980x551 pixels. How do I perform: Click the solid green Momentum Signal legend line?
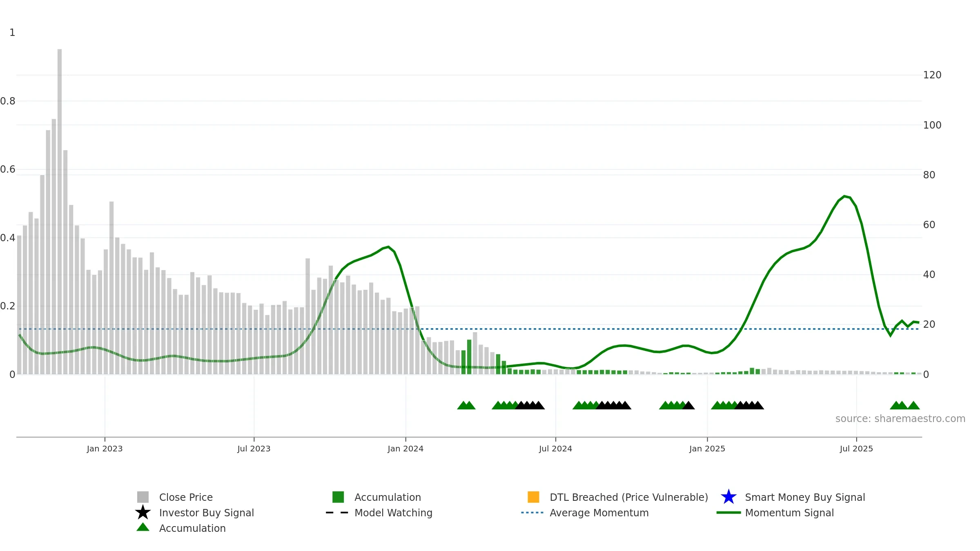click(728, 513)
